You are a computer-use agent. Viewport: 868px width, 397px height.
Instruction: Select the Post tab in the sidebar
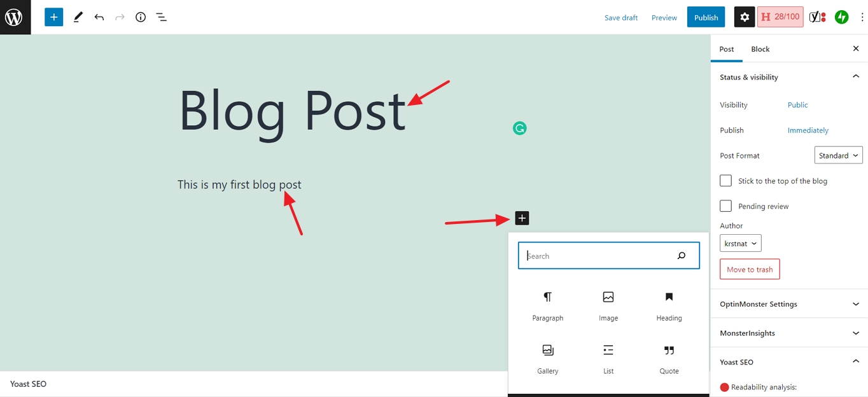pos(726,48)
